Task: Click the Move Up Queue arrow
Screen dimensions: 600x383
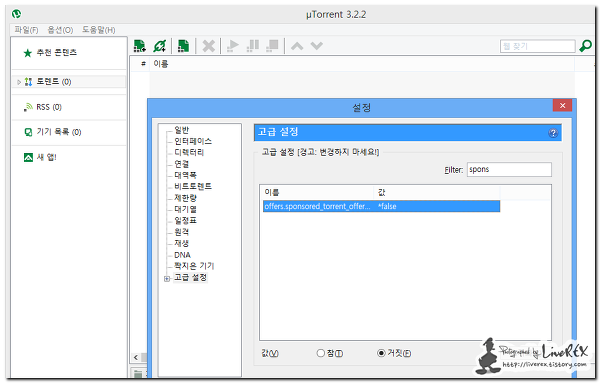Action: [x=297, y=46]
